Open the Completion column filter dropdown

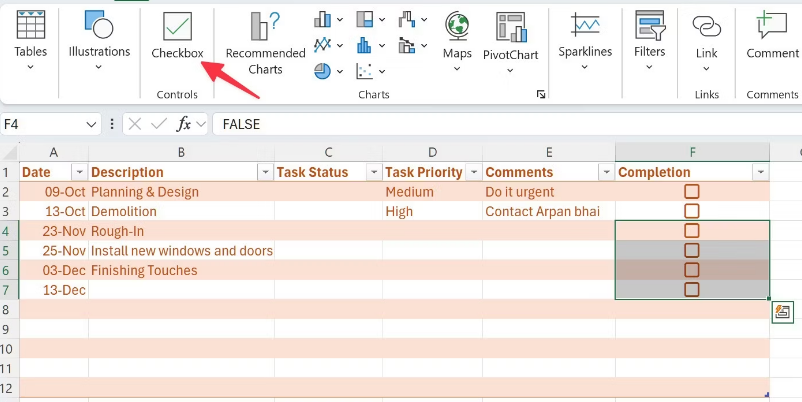point(761,172)
